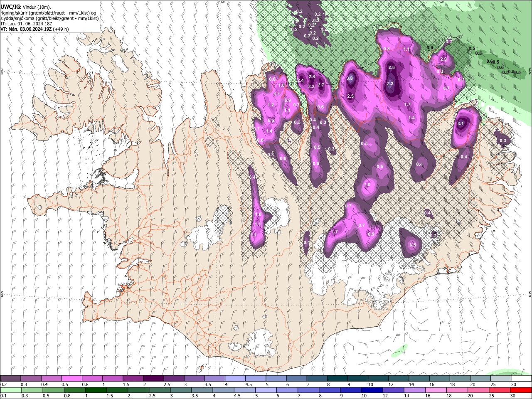Click the dark blue 10–12 swatch on the lower scale
Viewport: 532px width, 399px height.
pyautogui.click(x=371, y=390)
